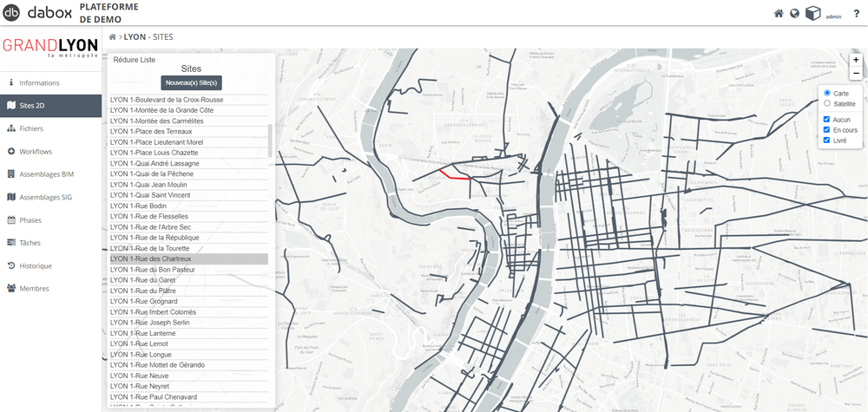Select LYON 1-Rue Imbert Colomès

pyautogui.click(x=188, y=312)
